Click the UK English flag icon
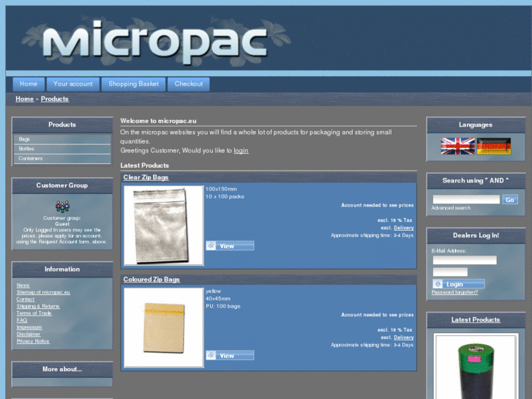This screenshot has width=532, height=399. pyautogui.click(x=457, y=146)
